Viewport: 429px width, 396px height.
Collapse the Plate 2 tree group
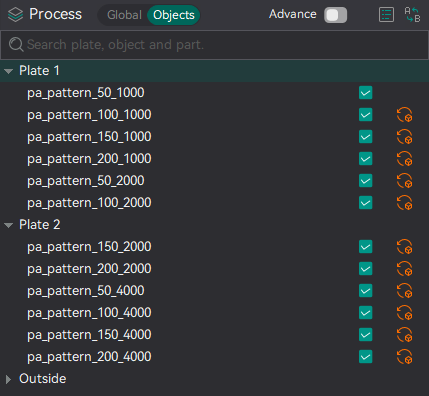[x=8, y=225]
